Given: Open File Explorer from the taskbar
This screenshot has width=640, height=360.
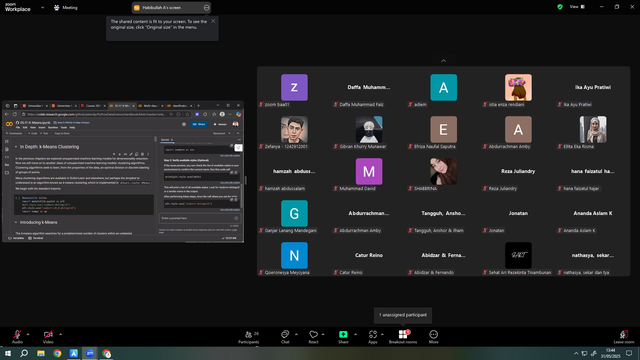Looking at the screenshot, I should [41, 353].
